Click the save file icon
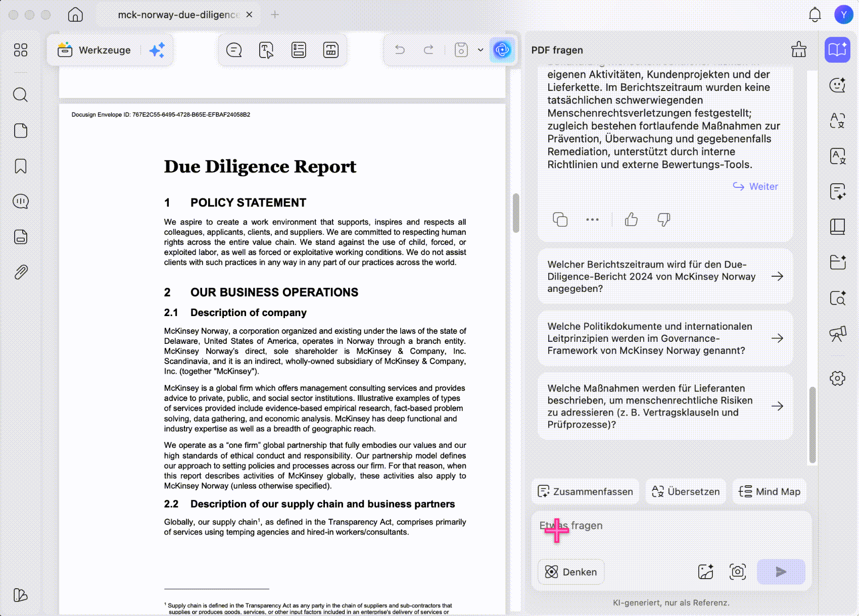This screenshot has width=859, height=616. coord(461,49)
